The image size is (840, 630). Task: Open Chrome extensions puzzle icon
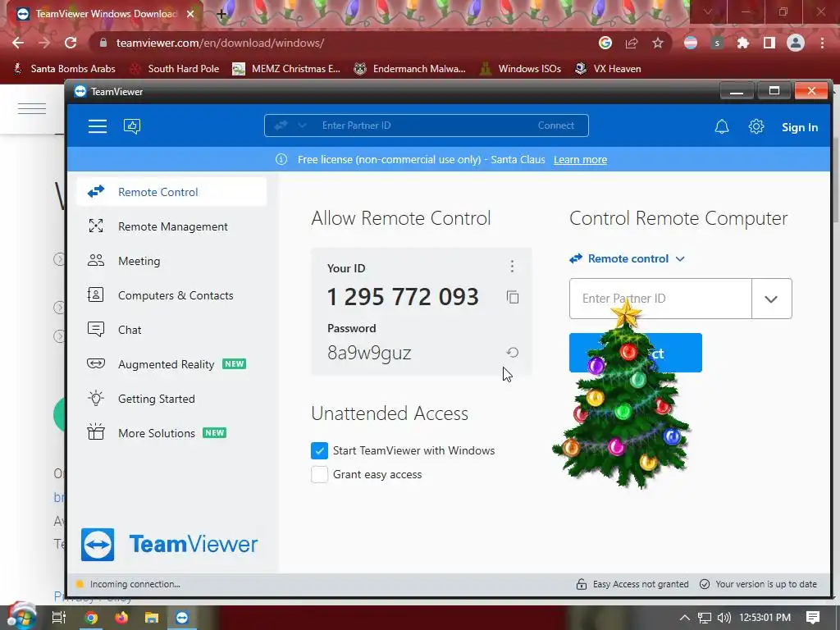coord(743,43)
